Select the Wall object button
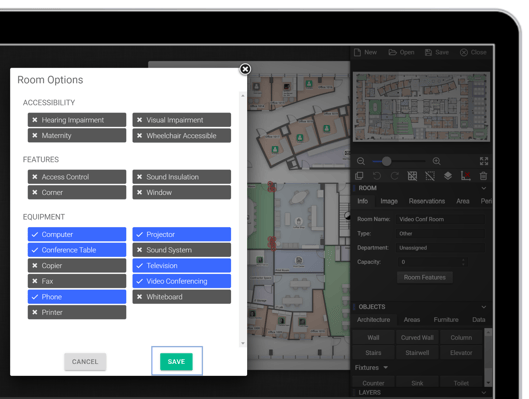The height and width of the screenshot is (399, 529). click(x=373, y=338)
